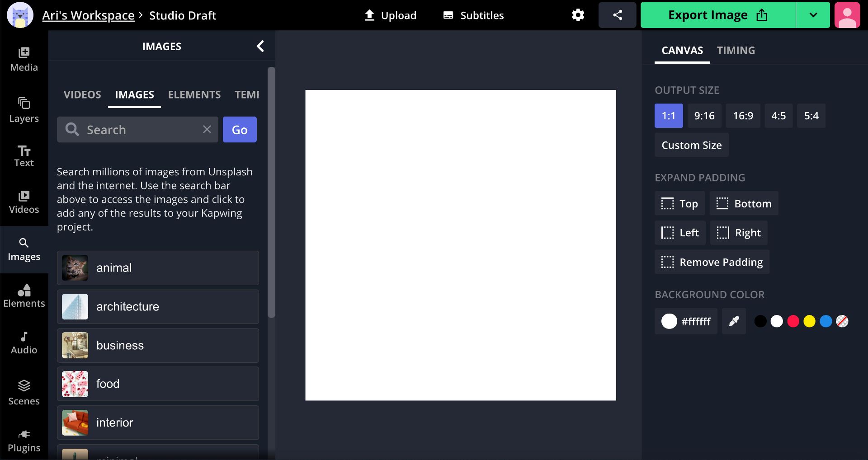Click Remove Padding button

[x=712, y=262]
